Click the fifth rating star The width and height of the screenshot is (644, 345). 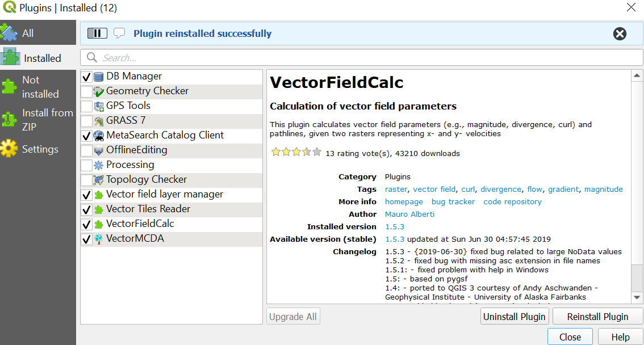[316, 153]
